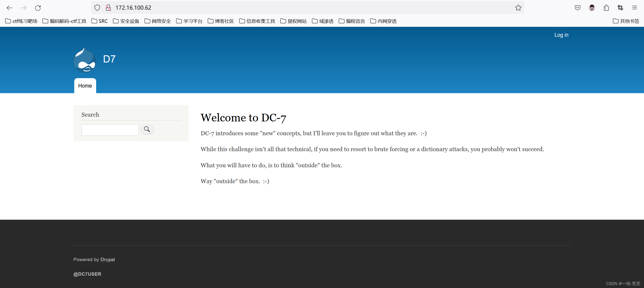Image resolution: width=644 pixels, height=288 pixels.
Task: Reload the current page
Action: [x=38, y=8]
